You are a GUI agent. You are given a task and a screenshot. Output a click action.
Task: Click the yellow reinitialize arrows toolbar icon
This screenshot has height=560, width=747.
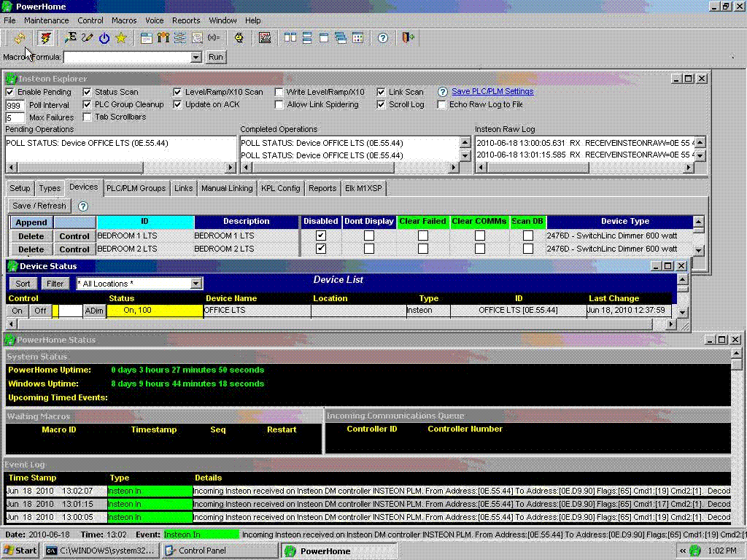point(20,38)
